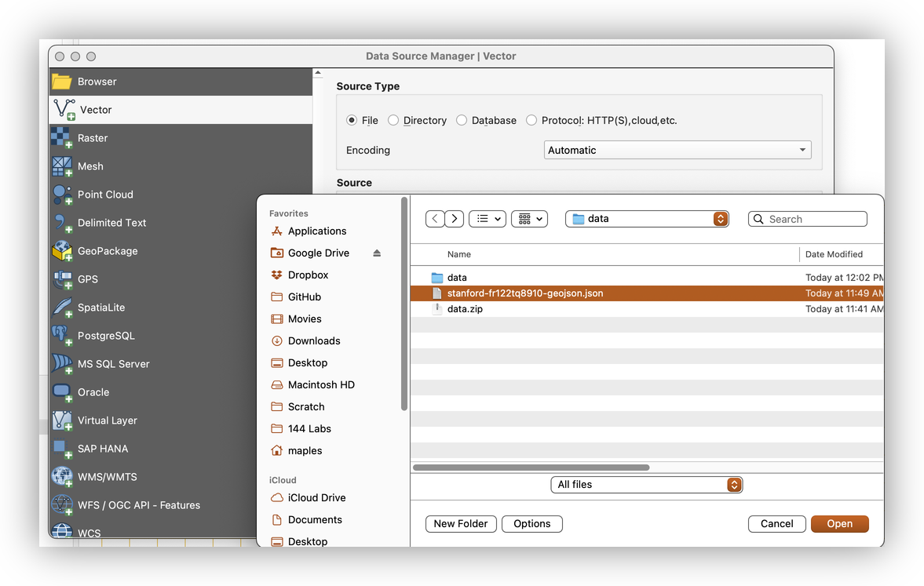This screenshot has width=924, height=586.
Task: Select the Mesh layer icon
Action: (x=62, y=166)
